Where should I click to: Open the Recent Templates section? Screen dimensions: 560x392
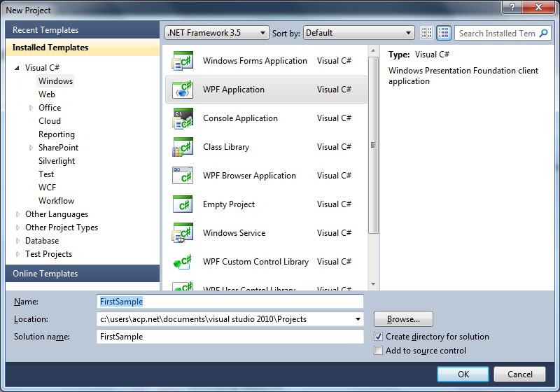tap(83, 30)
